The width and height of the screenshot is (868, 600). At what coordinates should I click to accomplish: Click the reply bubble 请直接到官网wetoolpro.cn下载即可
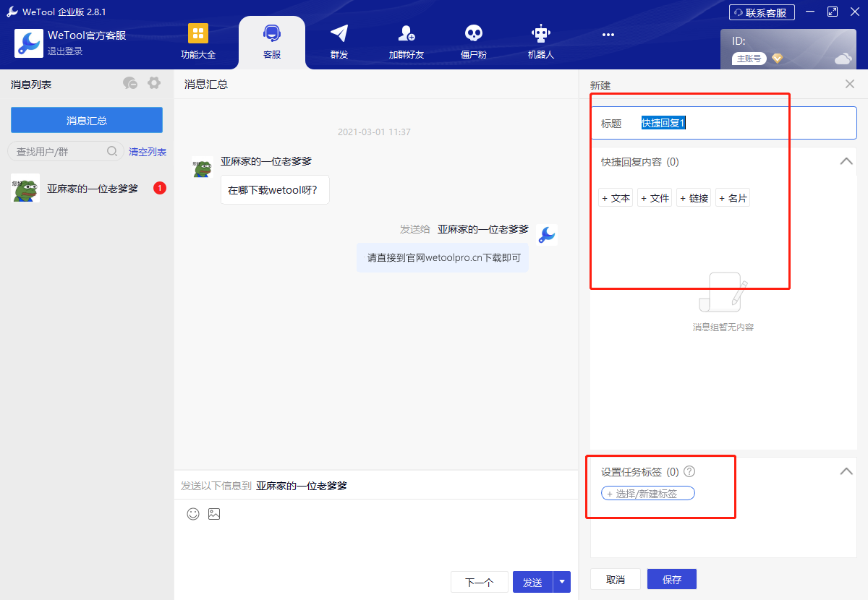[443, 257]
